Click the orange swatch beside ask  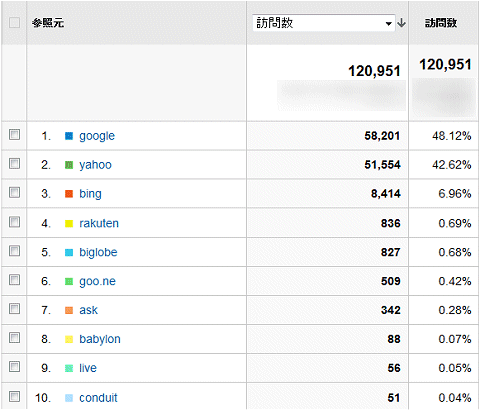69,310
